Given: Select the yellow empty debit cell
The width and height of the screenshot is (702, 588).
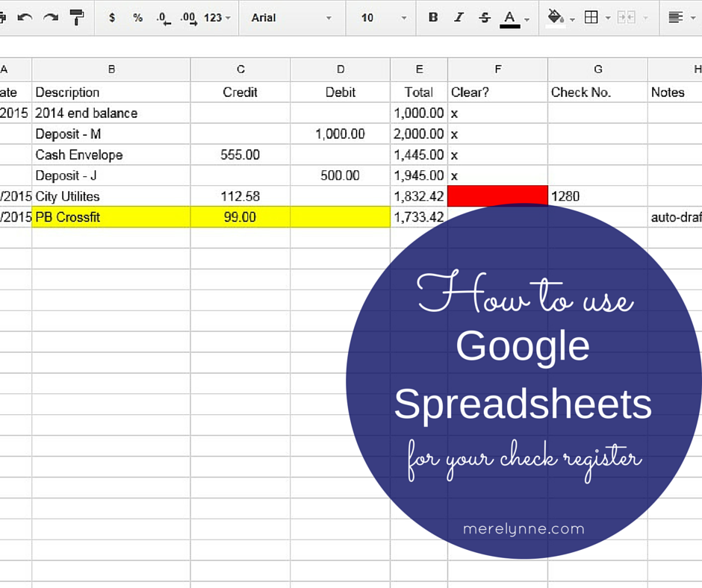Looking at the screenshot, I should [341, 217].
